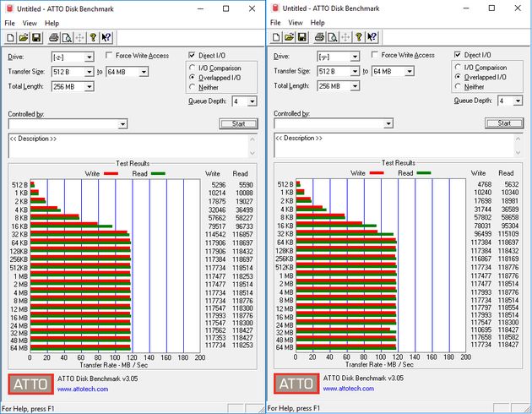Click Start button in left window
This screenshot has height=414, width=532.
coord(238,124)
